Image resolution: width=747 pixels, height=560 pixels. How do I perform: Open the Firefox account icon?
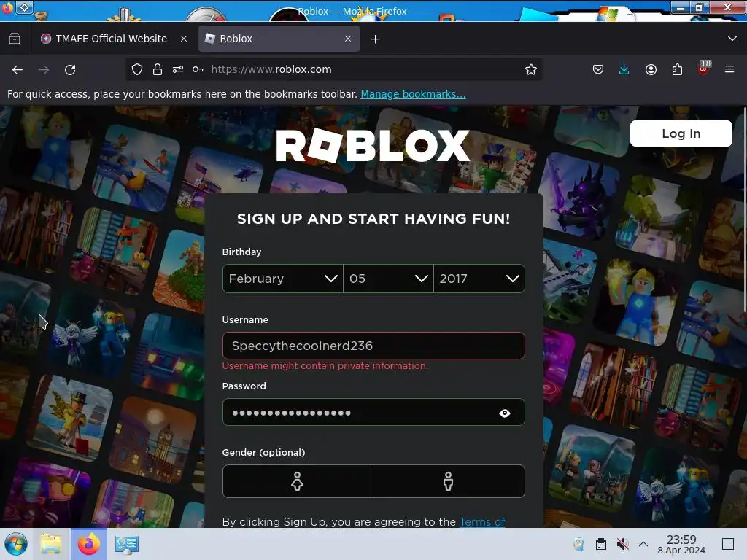pos(651,69)
